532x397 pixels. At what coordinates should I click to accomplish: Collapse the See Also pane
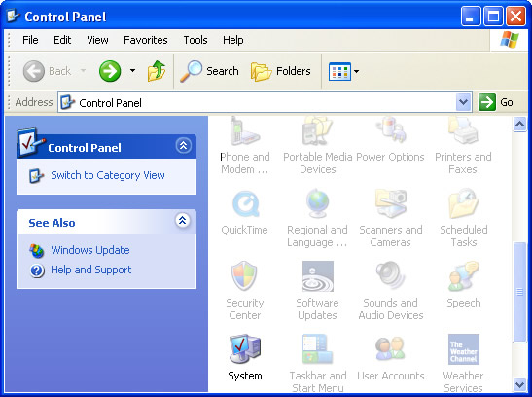(x=183, y=221)
